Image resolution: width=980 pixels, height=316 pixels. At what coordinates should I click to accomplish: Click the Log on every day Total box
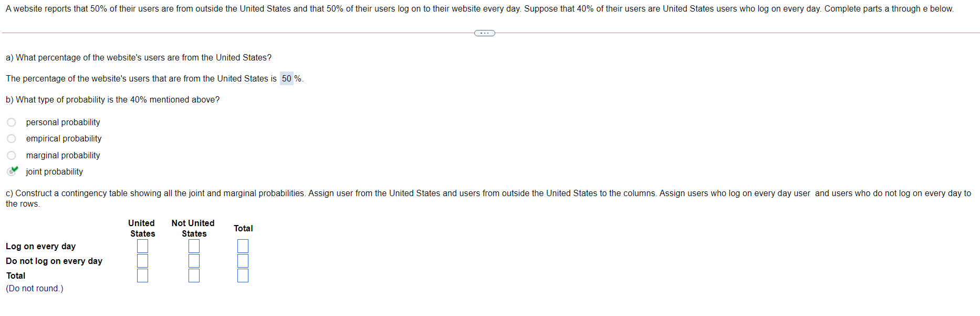click(x=242, y=246)
